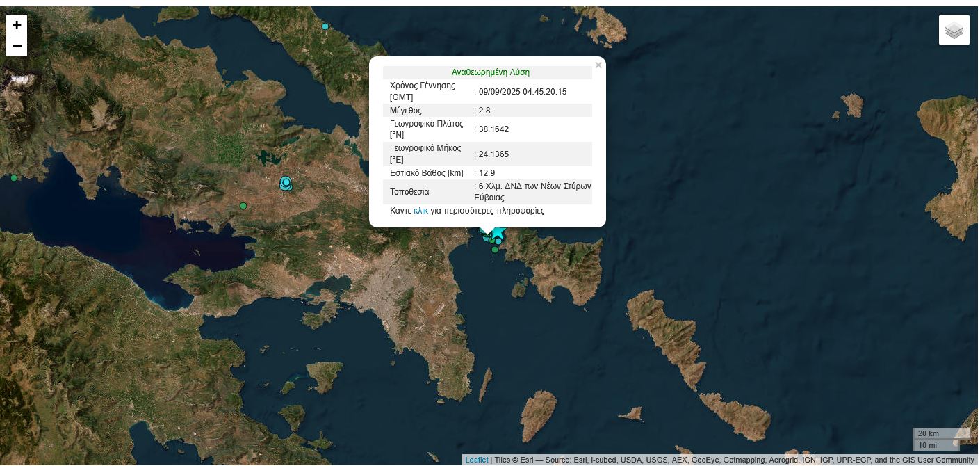The height and width of the screenshot is (466, 980).
Task: Select the green marker at far left edge
Action: point(14,178)
